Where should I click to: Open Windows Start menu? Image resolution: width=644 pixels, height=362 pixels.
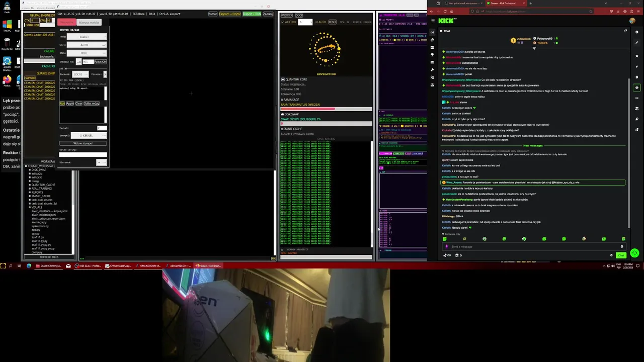pyautogui.click(x=3, y=265)
